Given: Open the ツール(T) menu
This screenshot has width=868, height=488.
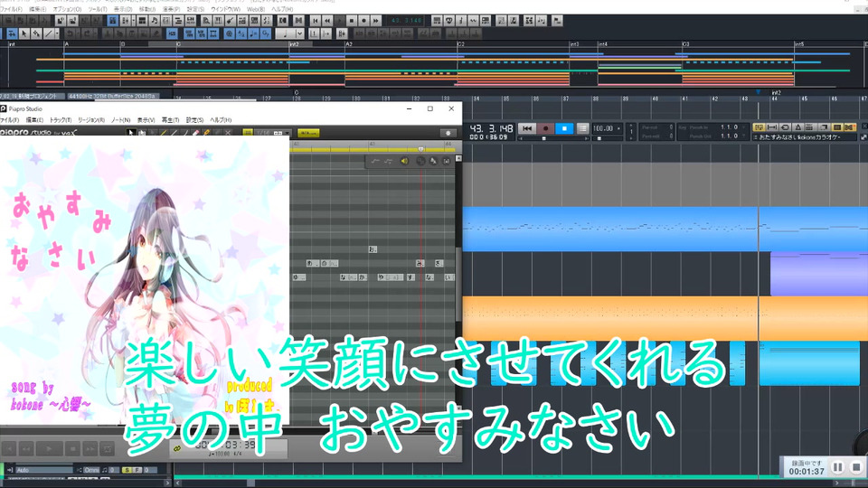Looking at the screenshot, I should 98,9.
